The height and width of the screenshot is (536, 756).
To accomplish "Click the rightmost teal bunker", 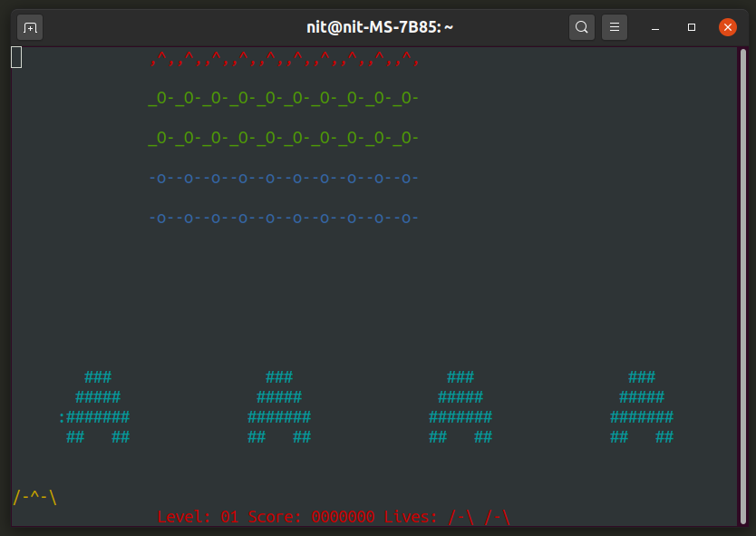I will 642,406.
